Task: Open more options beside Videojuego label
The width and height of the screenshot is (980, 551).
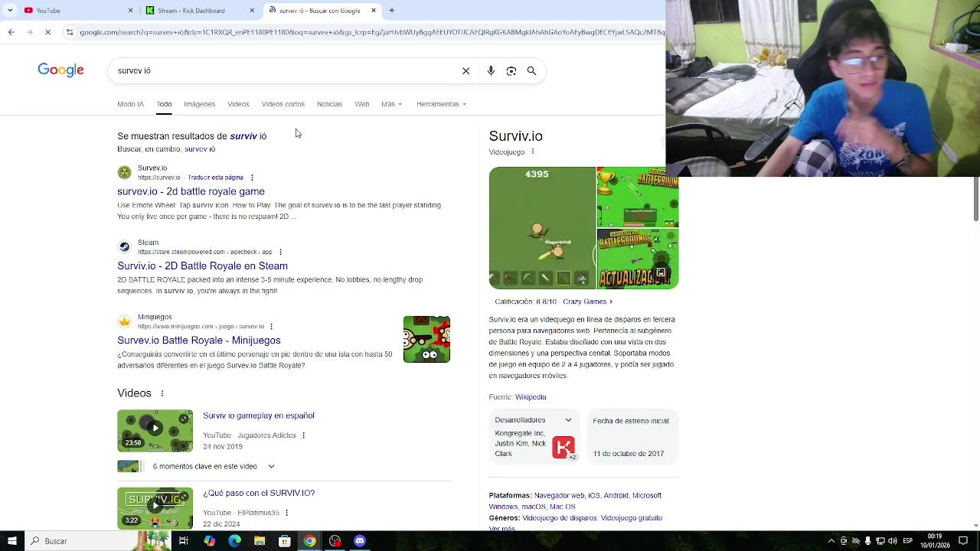Action: point(533,152)
